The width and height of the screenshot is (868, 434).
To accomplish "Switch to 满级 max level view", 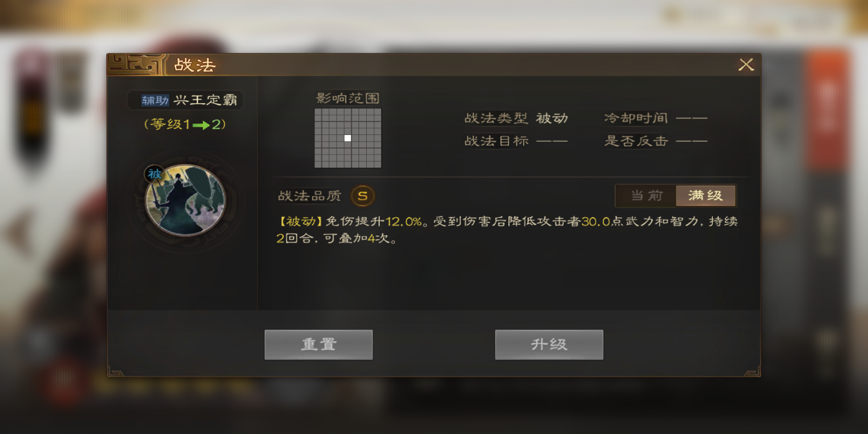I will coord(705,196).
